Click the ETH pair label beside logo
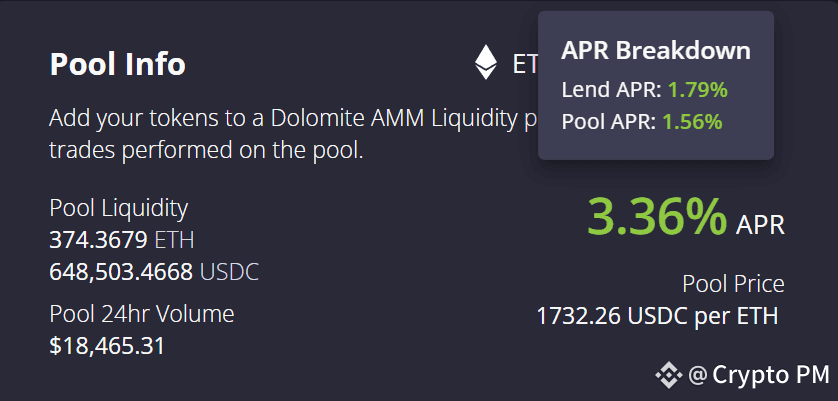This screenshot has height=401, width=838. pos(525,64)
